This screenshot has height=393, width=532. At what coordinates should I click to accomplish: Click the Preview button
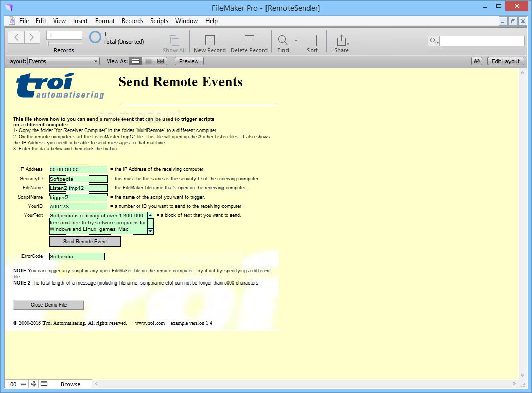pos(189,61)
